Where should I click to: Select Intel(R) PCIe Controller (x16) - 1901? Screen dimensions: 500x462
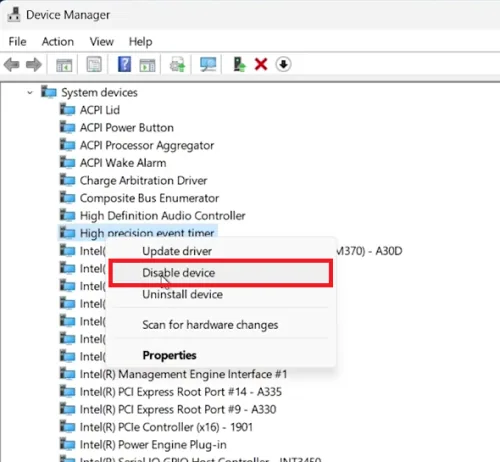click(166, 427)
